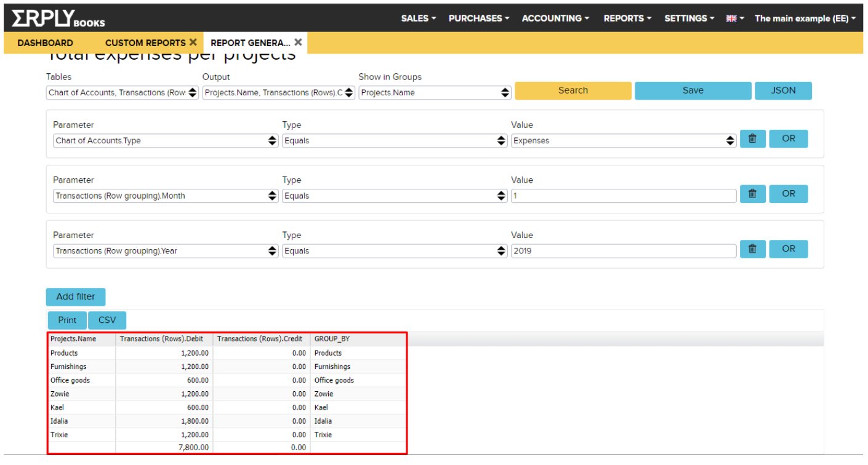Open the Reports menu
The image size is (868, 465).
(627, 18)
